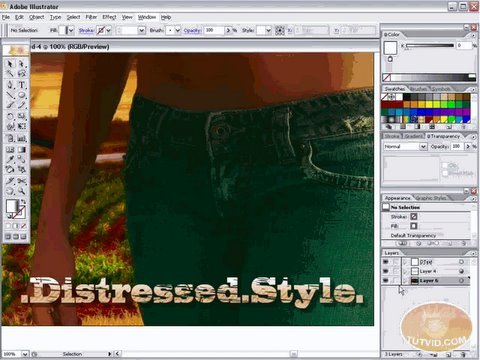
Task: Select the Eyedropper tool
Action: click(x=10, y=159)
